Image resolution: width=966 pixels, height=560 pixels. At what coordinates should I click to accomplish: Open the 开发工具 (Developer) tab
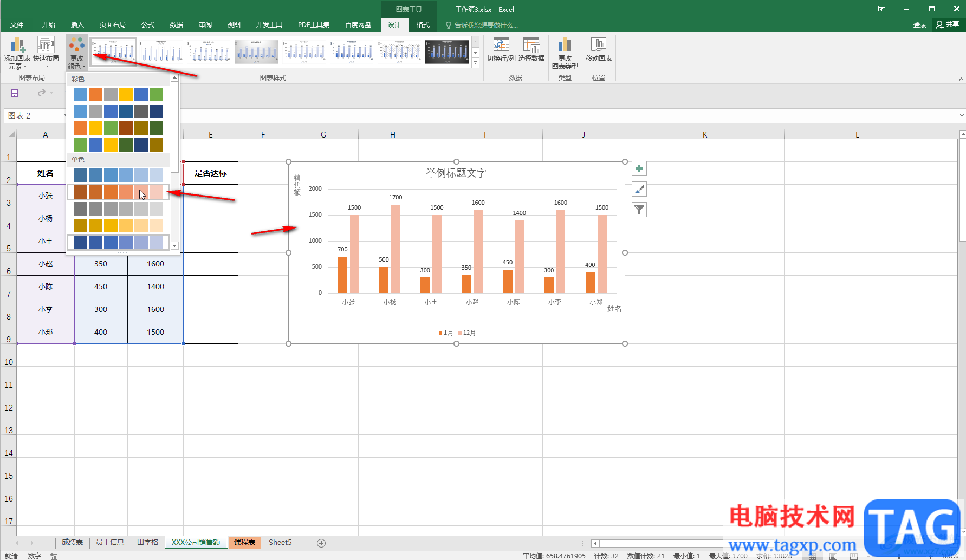[x=269, y=24]
